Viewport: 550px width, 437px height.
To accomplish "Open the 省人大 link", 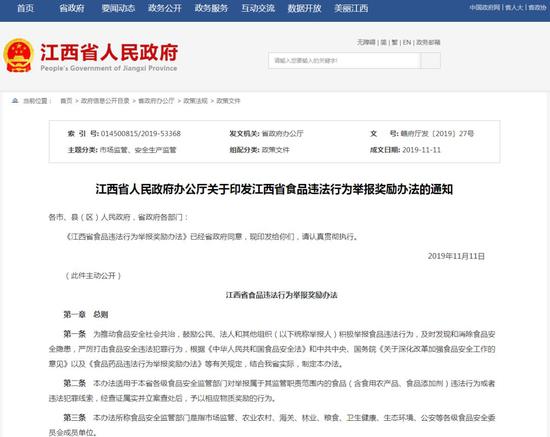I will coord(514,7).
